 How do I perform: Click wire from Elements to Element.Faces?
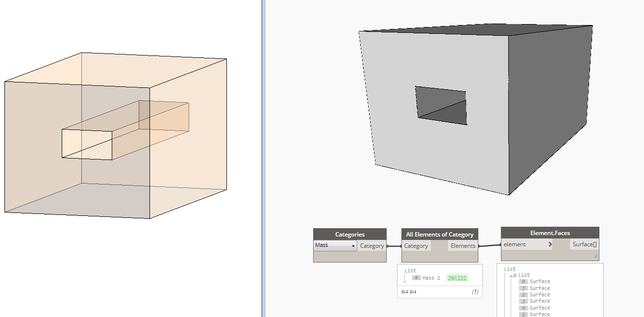[489, 245]
